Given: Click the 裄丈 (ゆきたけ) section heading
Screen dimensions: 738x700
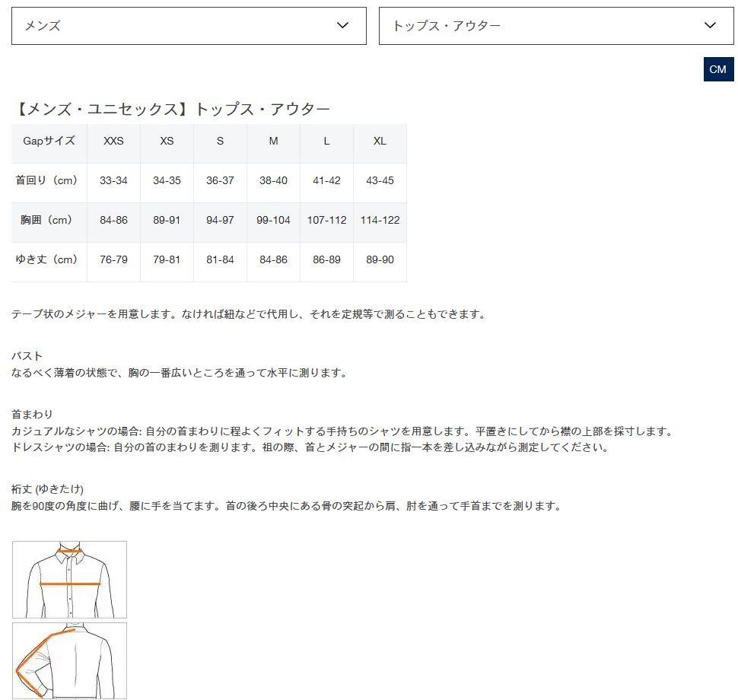Looking at the screenshot, I should point(47,489).
